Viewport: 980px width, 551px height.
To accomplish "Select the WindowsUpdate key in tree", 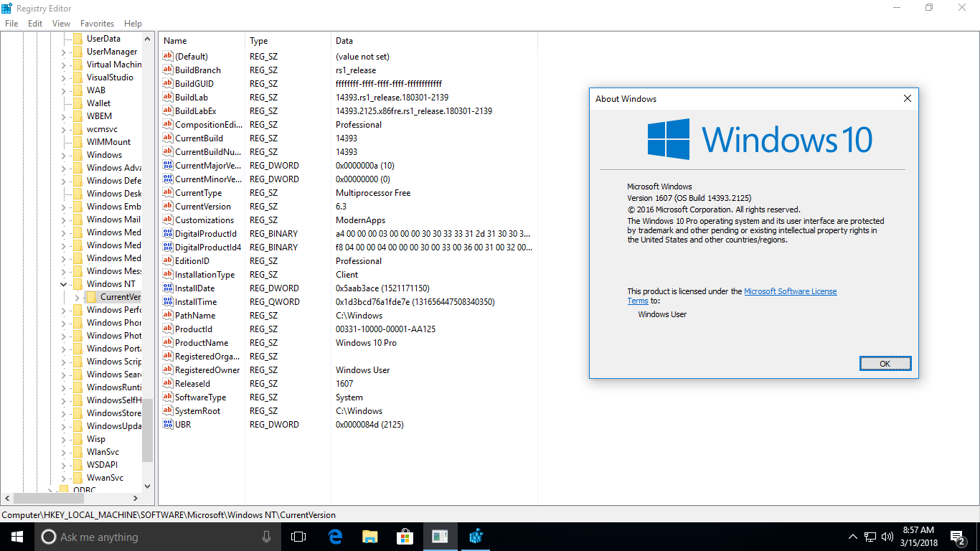I will click(x=114, y=426).
